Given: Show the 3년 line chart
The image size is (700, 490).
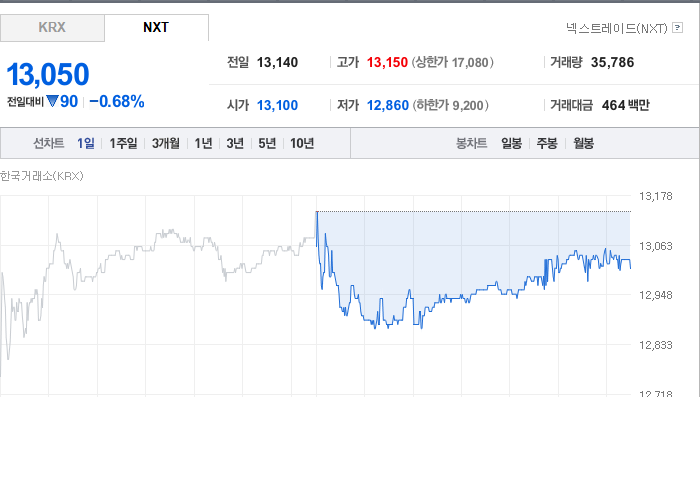Looking at the screenshot, I should coord(235,143).
